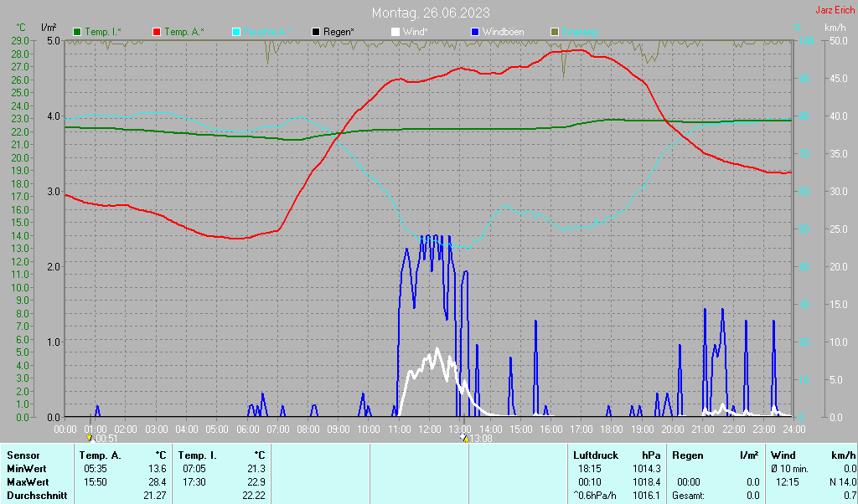Click the wind maximum value 'N 14.0'
Image resolution: width=858 pixels, height=504 pixels.
pyautogui.click(x=843, y=483)
